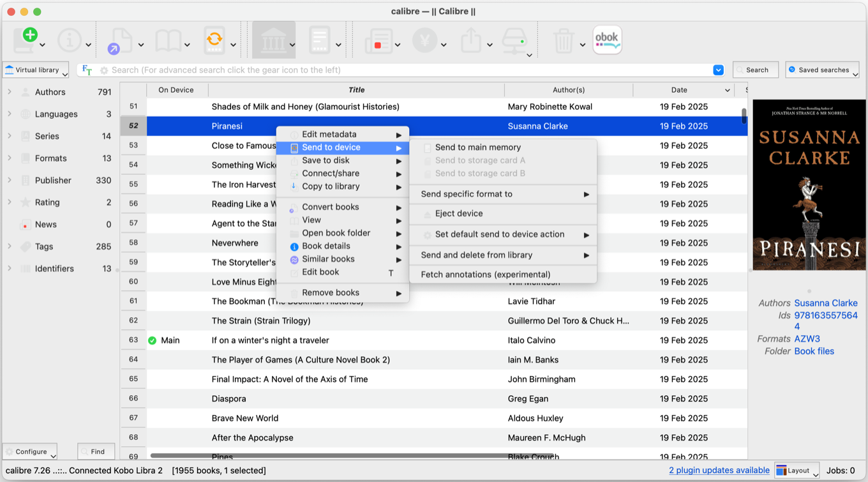Click the Piranesi book cover thumbnail

(x=809, y=185)
